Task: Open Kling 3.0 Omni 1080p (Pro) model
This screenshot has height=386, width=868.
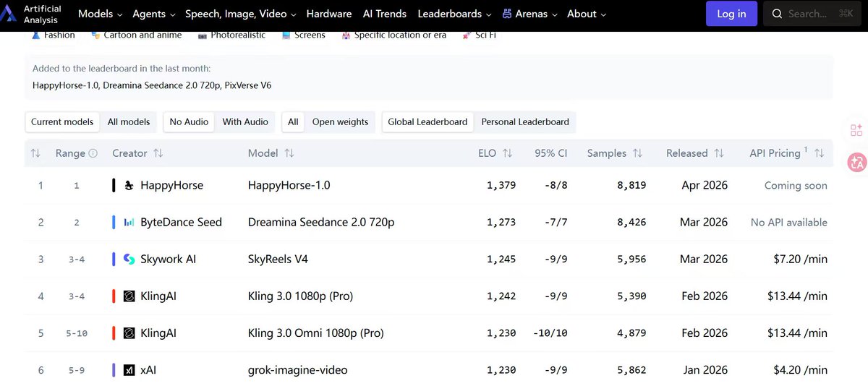Action: coord(315,333)
